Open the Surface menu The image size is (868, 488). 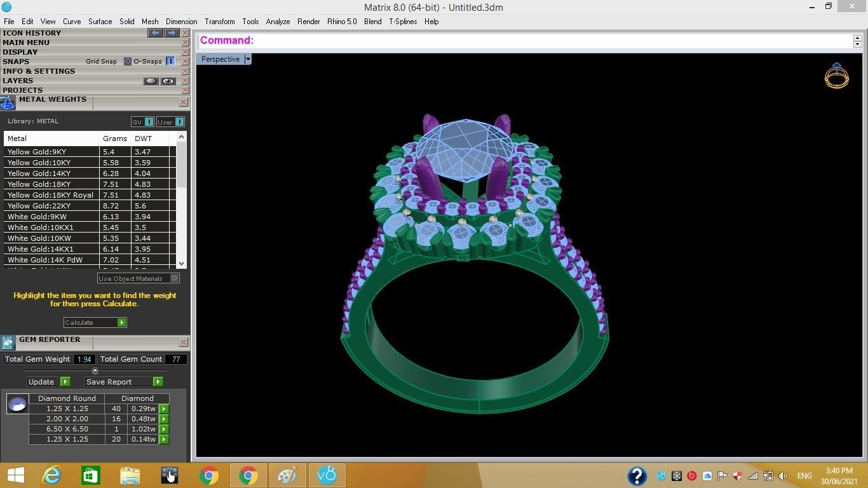pos(100,22)
